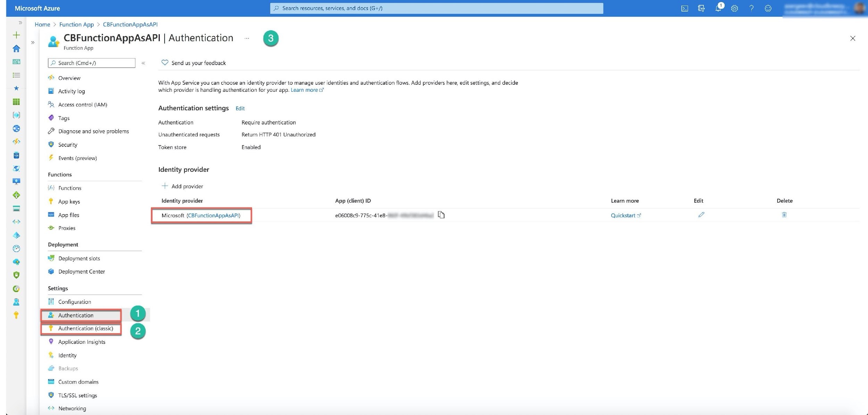Viewport: 868px width, 415px height.
Task: Open Activity log menu item
Action: (72, 91)
